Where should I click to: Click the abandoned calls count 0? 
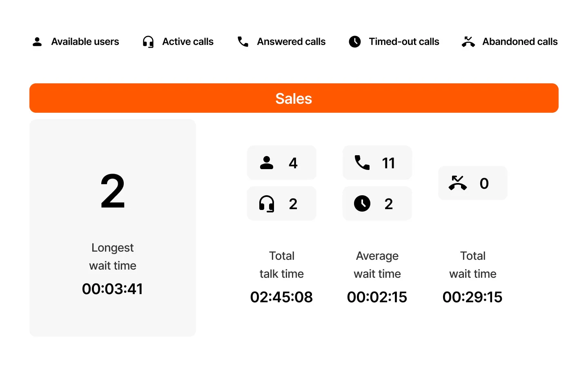click(484, 183)
